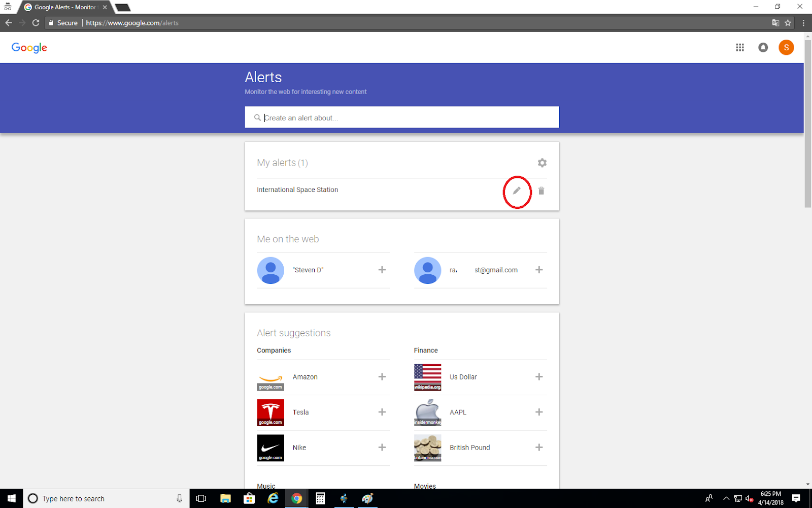Click the Nike logo thumbnail

tap(270, 448)
